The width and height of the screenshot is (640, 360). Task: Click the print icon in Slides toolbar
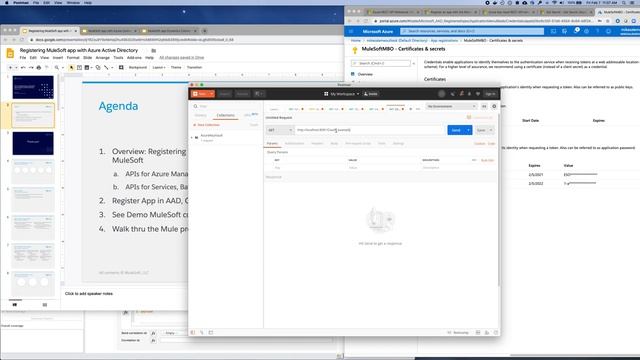tap(39, 67)
